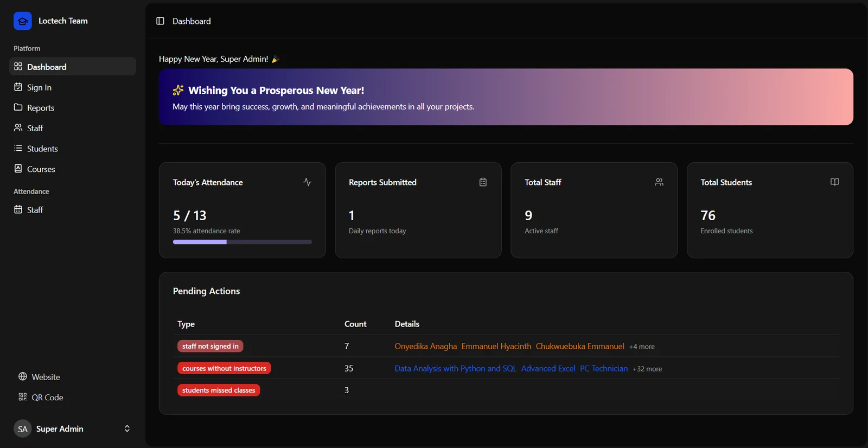Screen dimensions: 868x448
Task: Click '38.5% attendance rate' text
Action: 206,231
